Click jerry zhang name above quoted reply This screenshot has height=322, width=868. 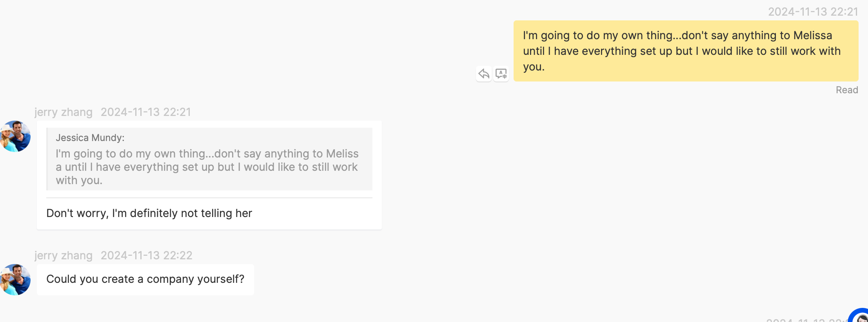[64, 112]
